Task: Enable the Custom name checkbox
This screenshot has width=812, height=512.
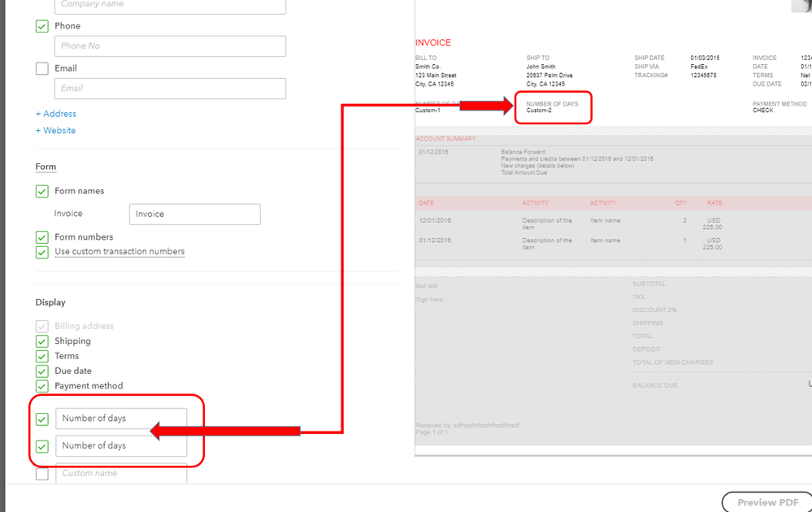Action: tap(41, 473)
